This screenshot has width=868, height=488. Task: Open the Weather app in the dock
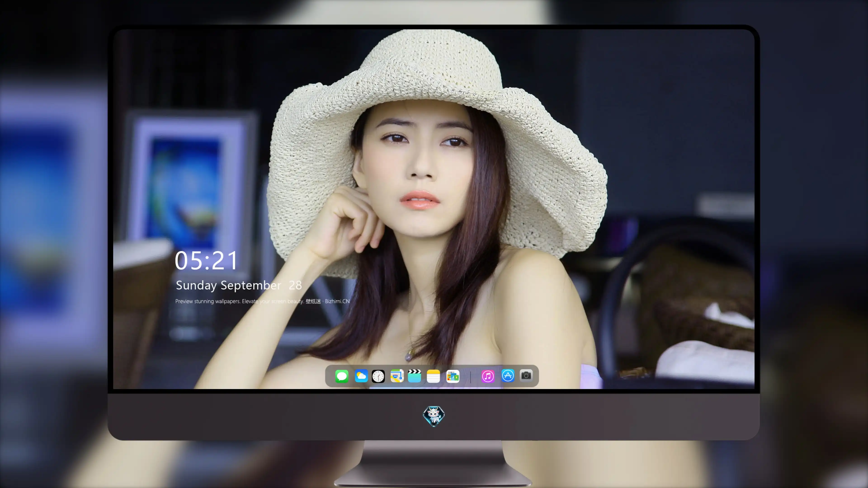[x=361, y=376]
